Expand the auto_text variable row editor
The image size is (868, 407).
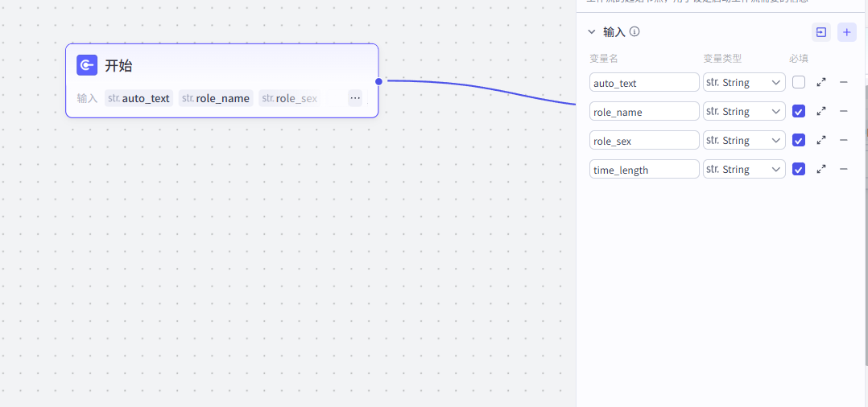click(821, 82)
